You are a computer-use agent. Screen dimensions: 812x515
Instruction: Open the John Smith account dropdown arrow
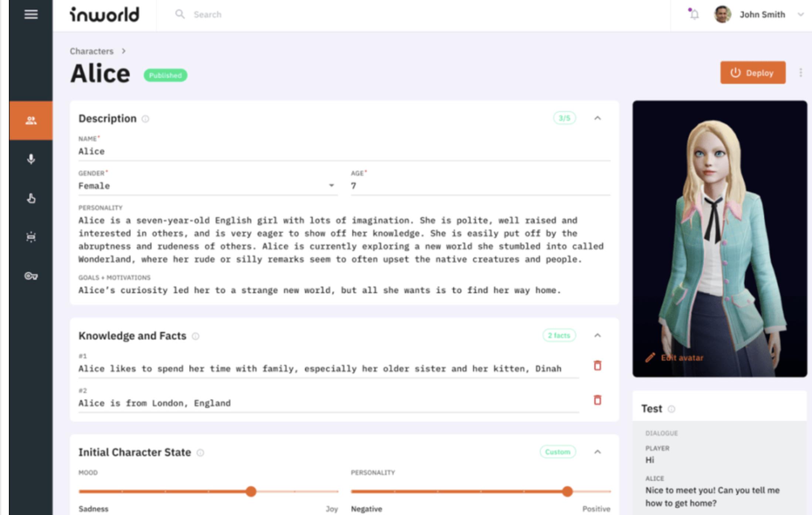tap(801, 15)
